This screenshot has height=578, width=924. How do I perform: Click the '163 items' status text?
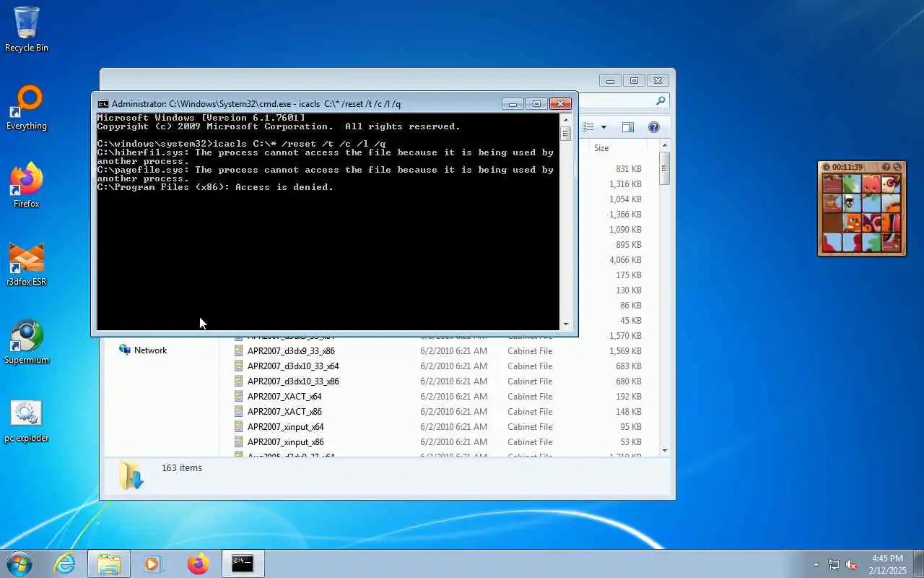pyautogui.click(x=182, y=468)
